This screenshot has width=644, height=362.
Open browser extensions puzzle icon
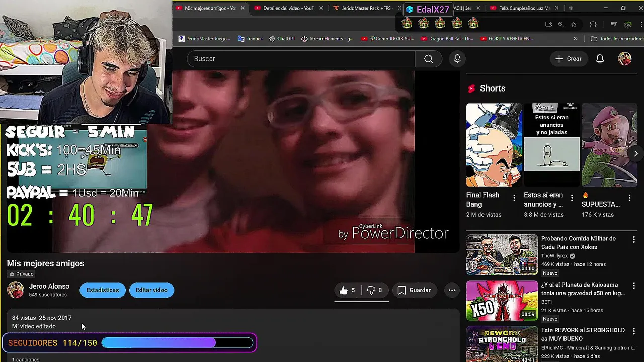[593, 24]
